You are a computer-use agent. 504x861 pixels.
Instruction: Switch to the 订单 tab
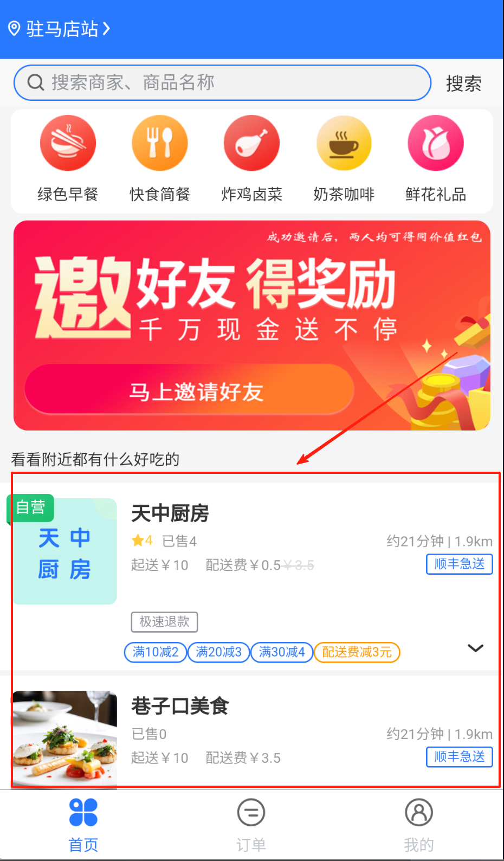251,825
